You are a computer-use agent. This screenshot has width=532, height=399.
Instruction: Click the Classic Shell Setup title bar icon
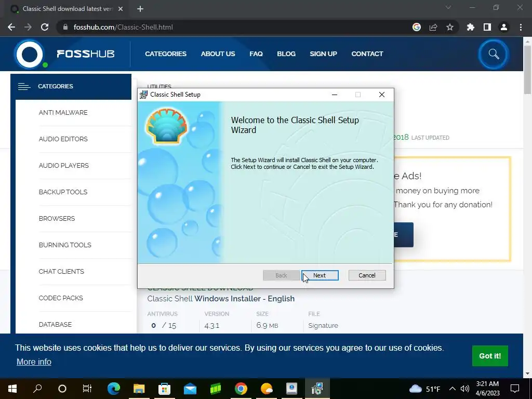143,95
